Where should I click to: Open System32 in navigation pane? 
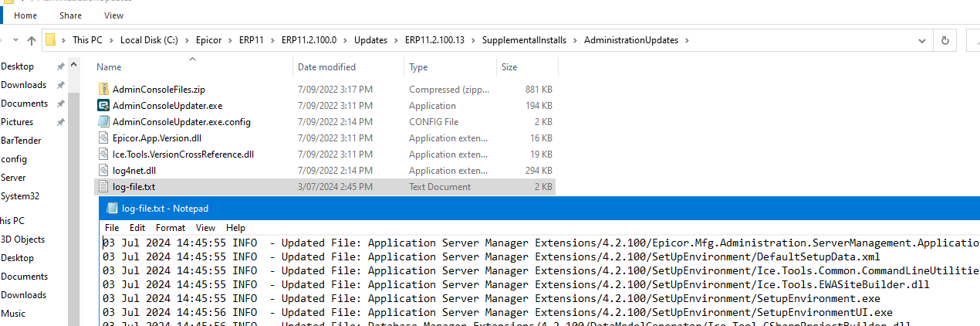20,196
